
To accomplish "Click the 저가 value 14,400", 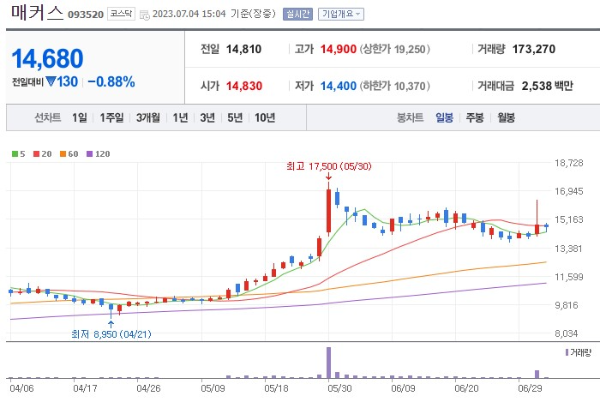I will coord(338,86).
